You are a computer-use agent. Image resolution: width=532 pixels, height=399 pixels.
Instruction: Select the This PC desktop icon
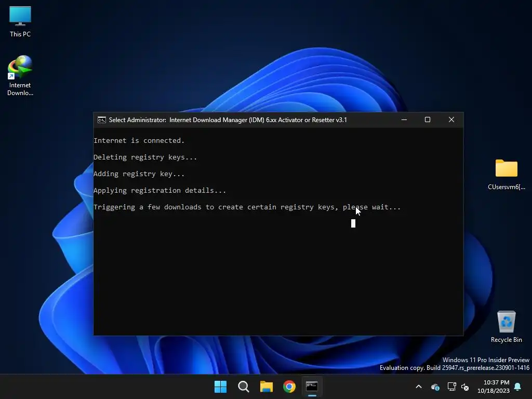coord(20,22)
